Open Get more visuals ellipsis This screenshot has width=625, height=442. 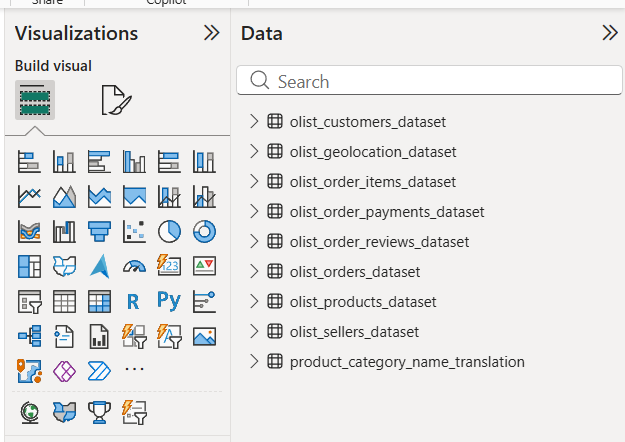click(x=134, y=369)
